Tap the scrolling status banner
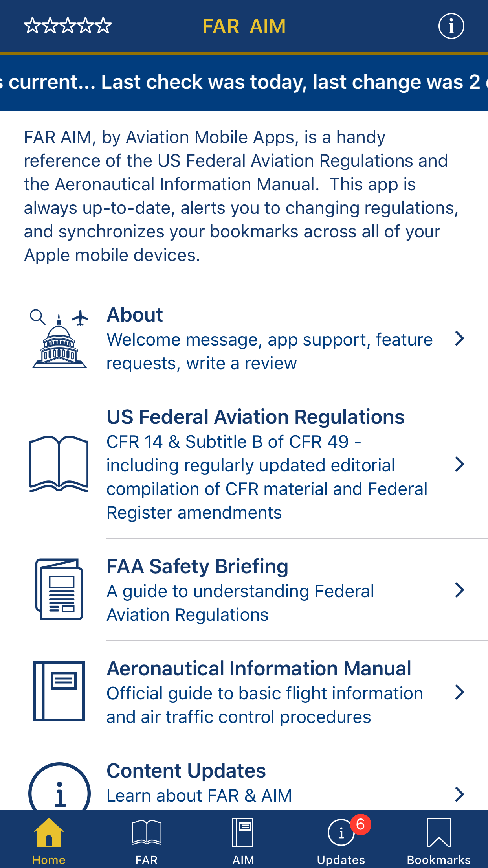 pos(244,83)
